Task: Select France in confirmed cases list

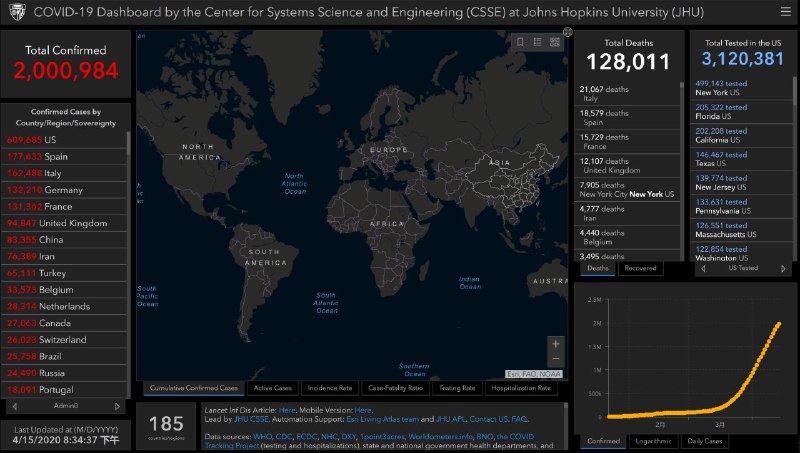Action: tap(64, 207)
